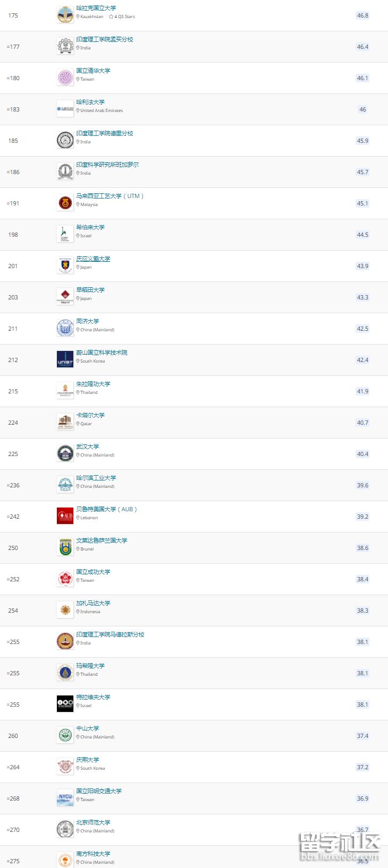Click the 4 QS Stars rating
The image size is (388, 868).
122,17
